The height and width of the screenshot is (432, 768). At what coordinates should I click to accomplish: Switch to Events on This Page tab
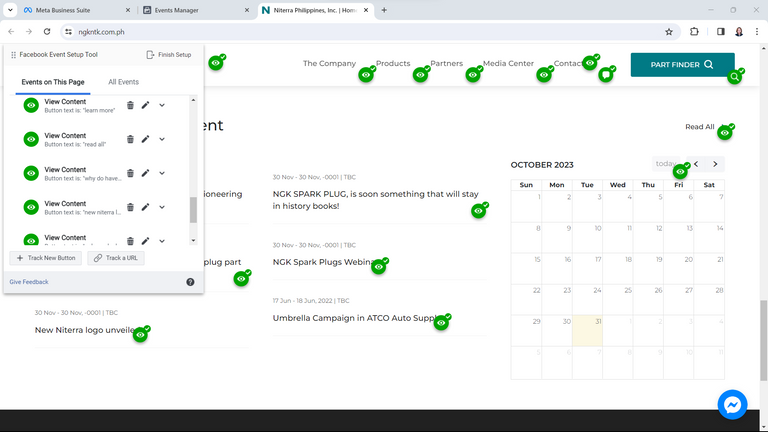point(53,82)
